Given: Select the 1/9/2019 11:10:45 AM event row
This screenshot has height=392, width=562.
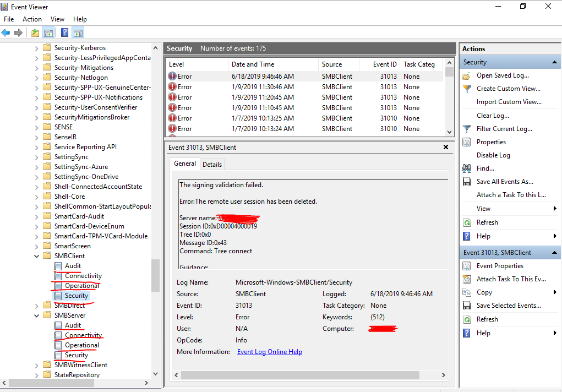Looking at the screenshot, I should coord(304,107).
